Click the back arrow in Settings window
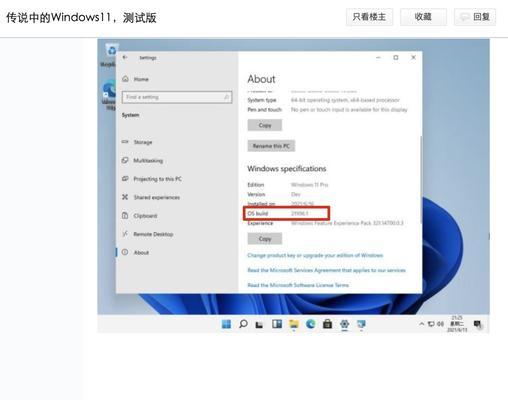Image resolution: width=508 pixels, height=400 pixels. point(125,57)
